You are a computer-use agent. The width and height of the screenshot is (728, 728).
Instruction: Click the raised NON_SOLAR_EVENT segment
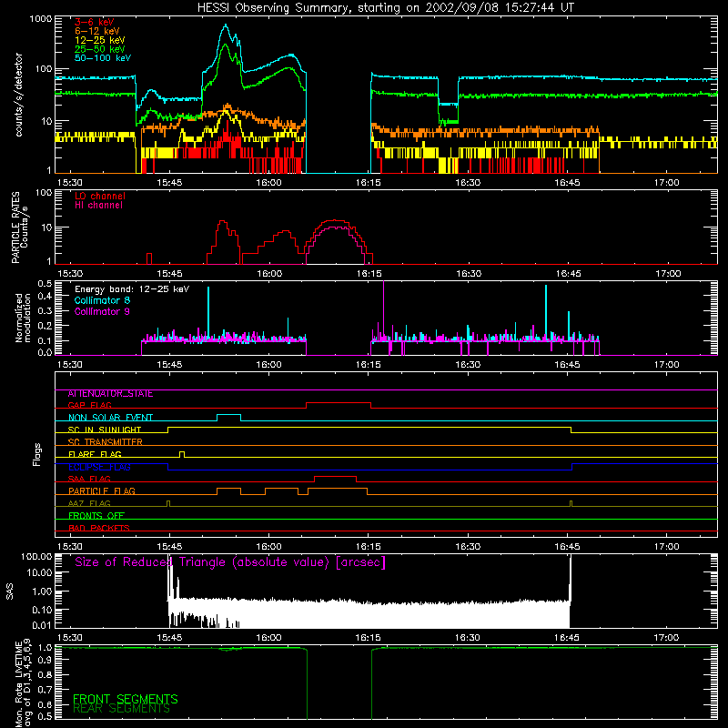pyautogui.click(x=229, y=415)
